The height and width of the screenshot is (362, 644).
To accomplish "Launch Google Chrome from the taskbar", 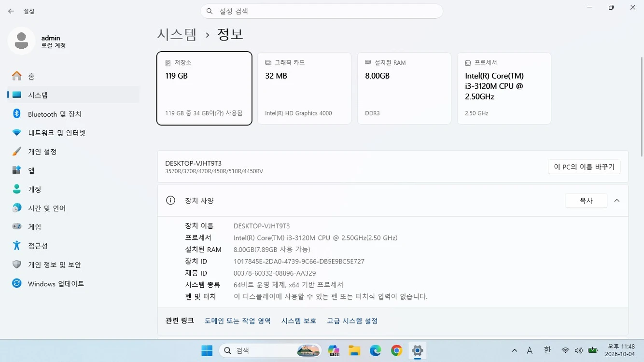I will 397,350.
